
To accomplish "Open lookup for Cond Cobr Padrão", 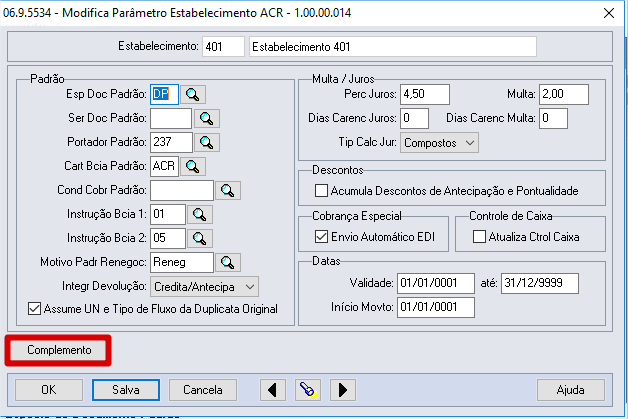I will coord(227,190).
